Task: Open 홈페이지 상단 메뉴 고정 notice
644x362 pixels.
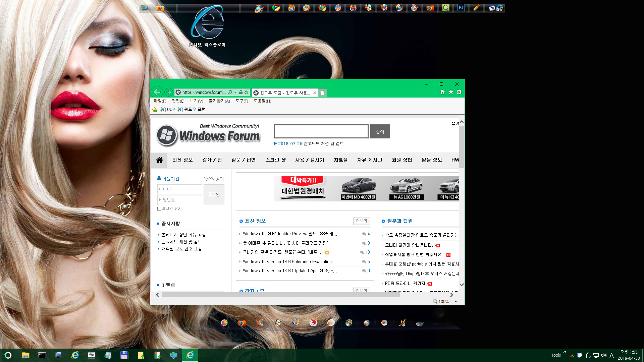Action: 183,235
